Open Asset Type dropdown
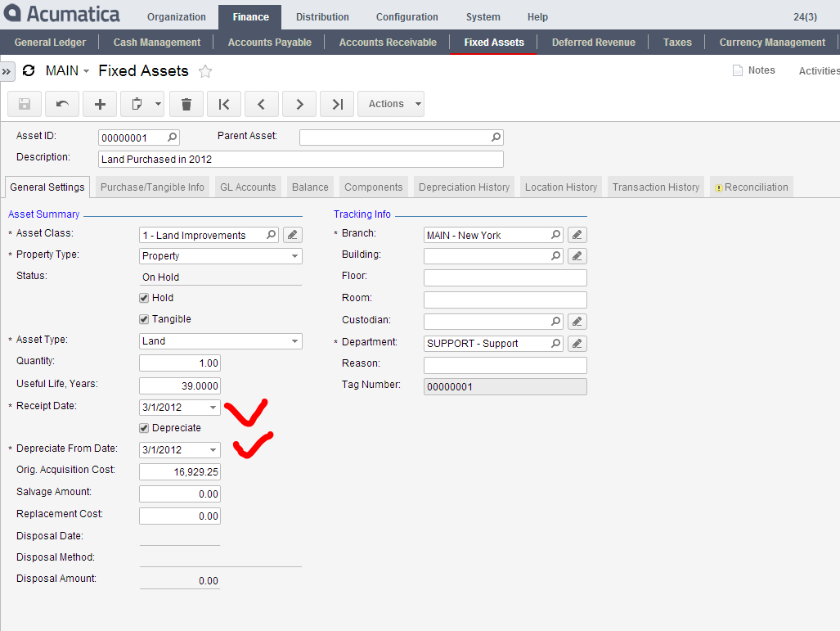840x631 pixels. (x=294, y=341)
